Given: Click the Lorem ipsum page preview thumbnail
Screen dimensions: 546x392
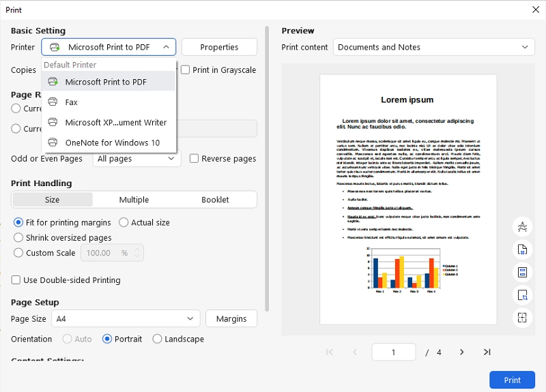Looking at the screenshot, I should [x=408, y=199].
